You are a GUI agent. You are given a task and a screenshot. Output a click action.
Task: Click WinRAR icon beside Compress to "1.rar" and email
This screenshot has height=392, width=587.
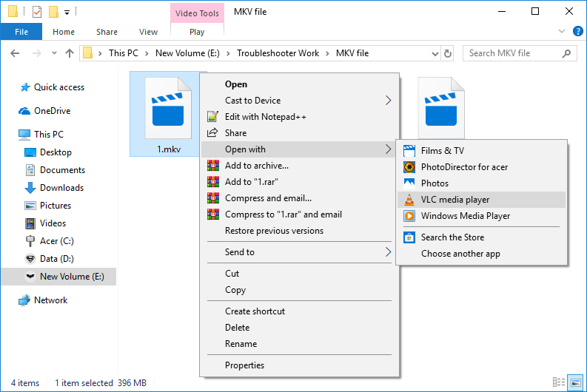(213, 214)
